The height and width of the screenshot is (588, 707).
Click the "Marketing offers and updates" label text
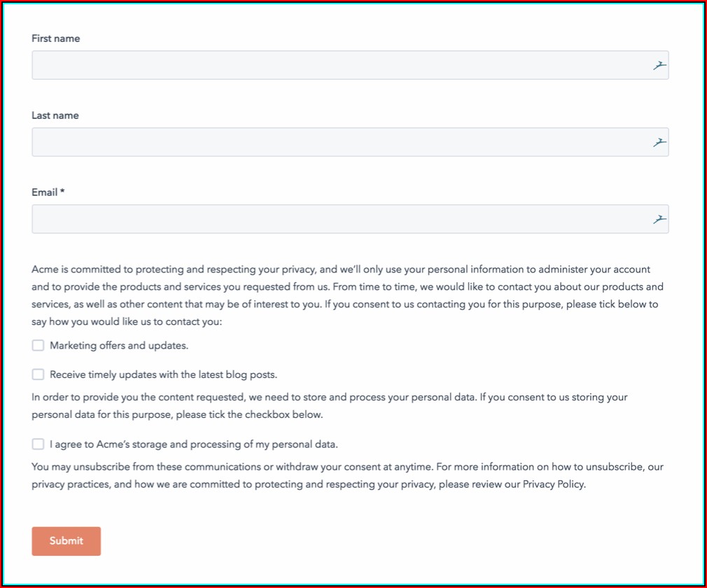pyautogui.click(x=119, y=346)
